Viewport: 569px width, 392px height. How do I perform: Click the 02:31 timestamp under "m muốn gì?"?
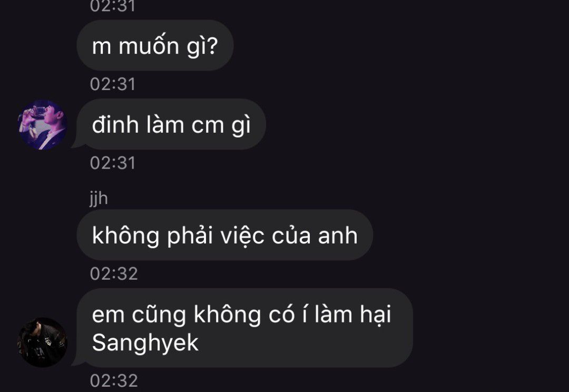[113, 84]
